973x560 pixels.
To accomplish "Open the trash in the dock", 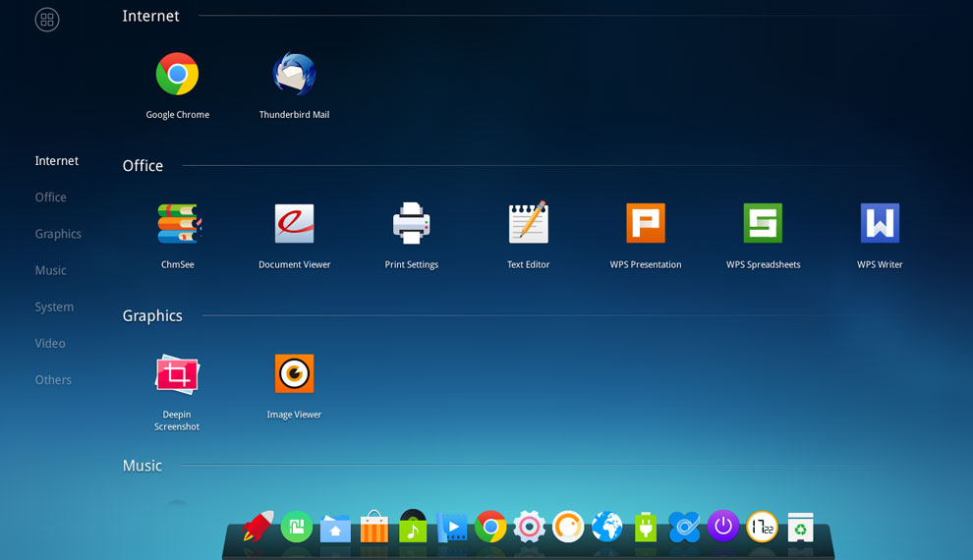I will (x=800, y=528).
